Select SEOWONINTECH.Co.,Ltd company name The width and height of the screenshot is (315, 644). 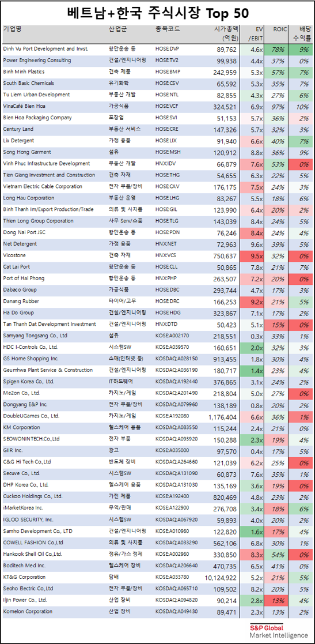tap(31, 439)
